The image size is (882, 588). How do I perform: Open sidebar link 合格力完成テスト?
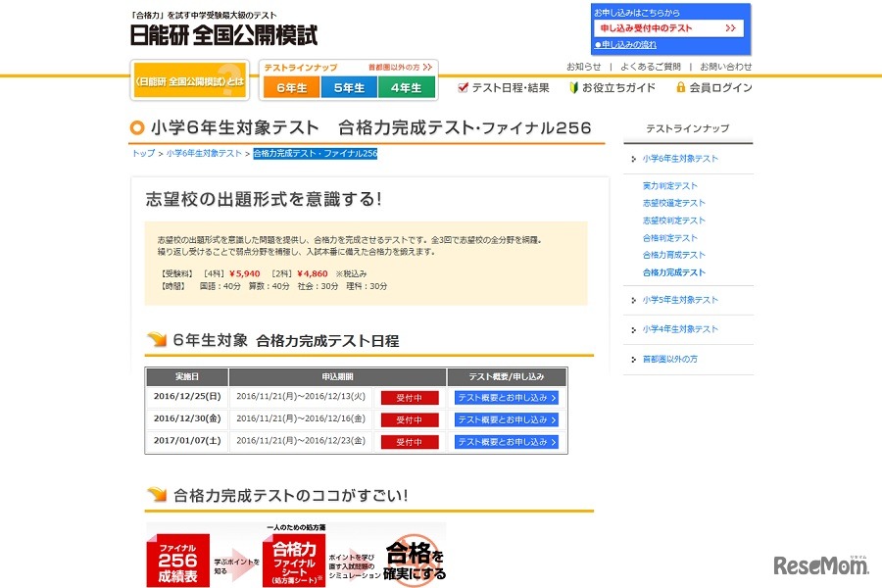(674, 272)
